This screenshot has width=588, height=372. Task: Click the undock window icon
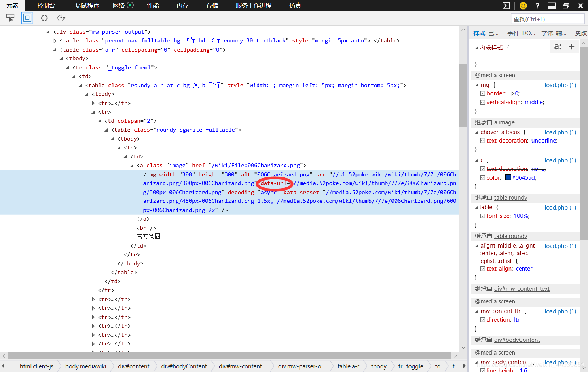click(x=566, y=6)
